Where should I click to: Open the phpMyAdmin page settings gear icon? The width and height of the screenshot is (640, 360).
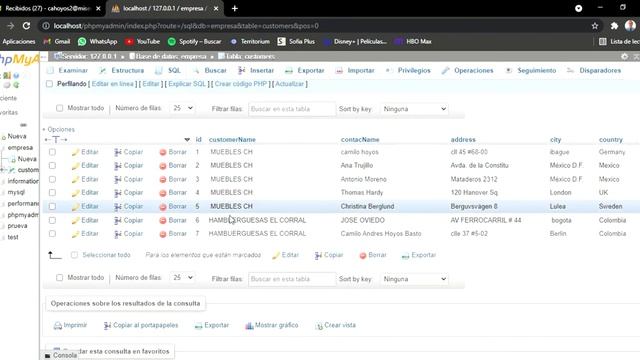pyautogui.click(x=624, y=56)
